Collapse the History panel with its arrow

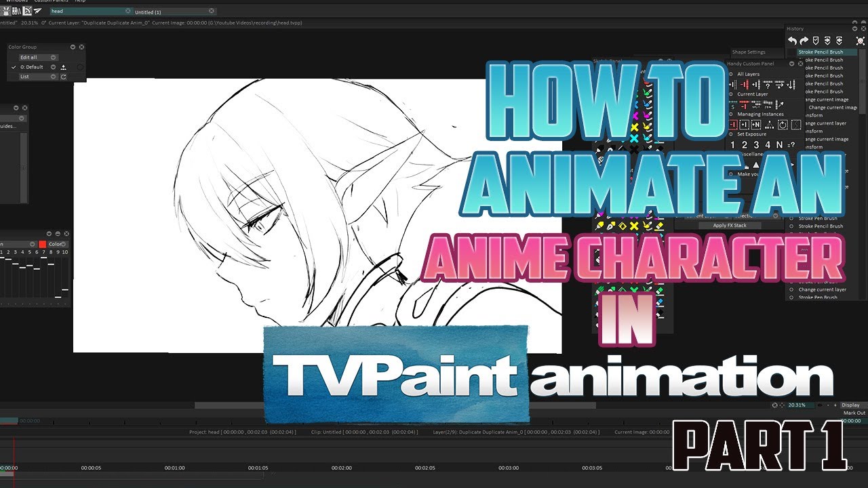(x=854, y=28)
